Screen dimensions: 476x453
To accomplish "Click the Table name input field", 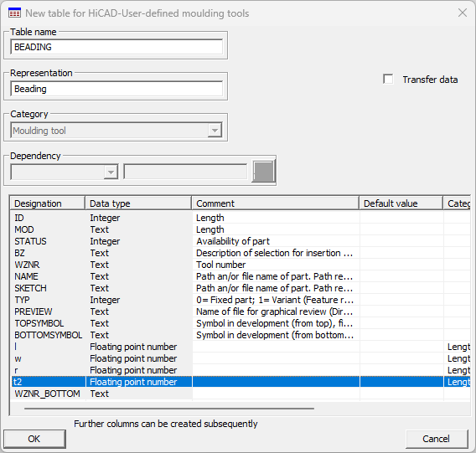I will (116, 47).
